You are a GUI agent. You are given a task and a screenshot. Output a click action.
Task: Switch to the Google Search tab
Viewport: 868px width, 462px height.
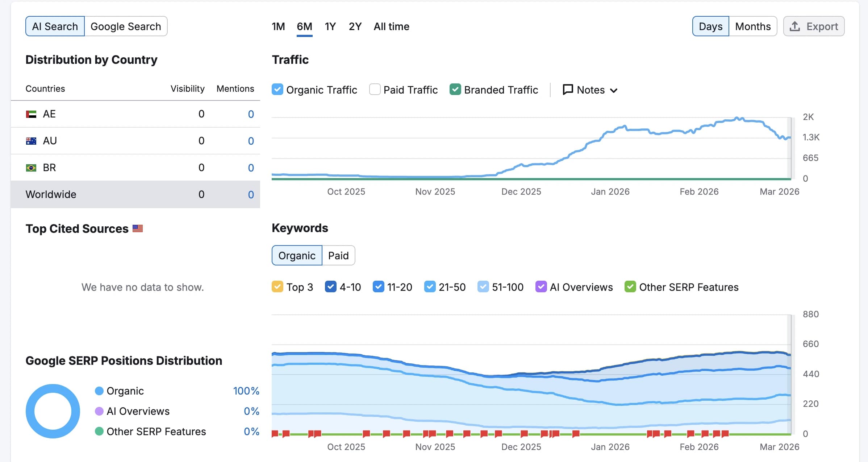pos(126,26)
